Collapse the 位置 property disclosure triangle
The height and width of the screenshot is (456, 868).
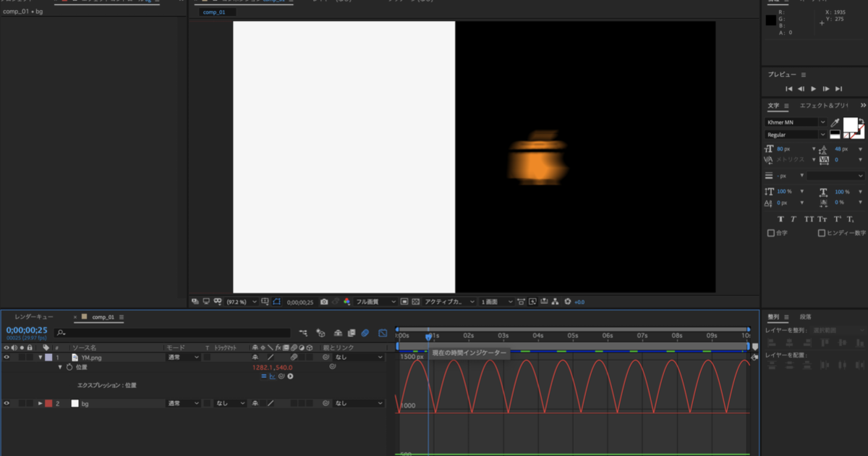pyautogui.click(x=60, y=367)
